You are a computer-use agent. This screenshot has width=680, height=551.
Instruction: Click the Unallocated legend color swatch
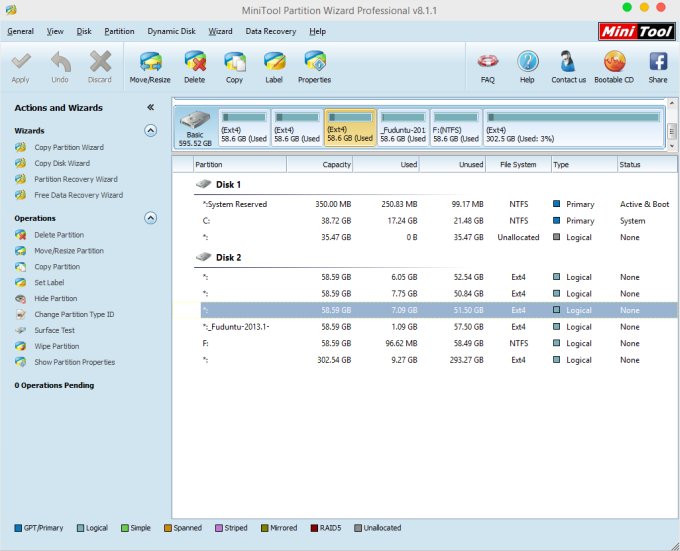click(x=358, y=528)
